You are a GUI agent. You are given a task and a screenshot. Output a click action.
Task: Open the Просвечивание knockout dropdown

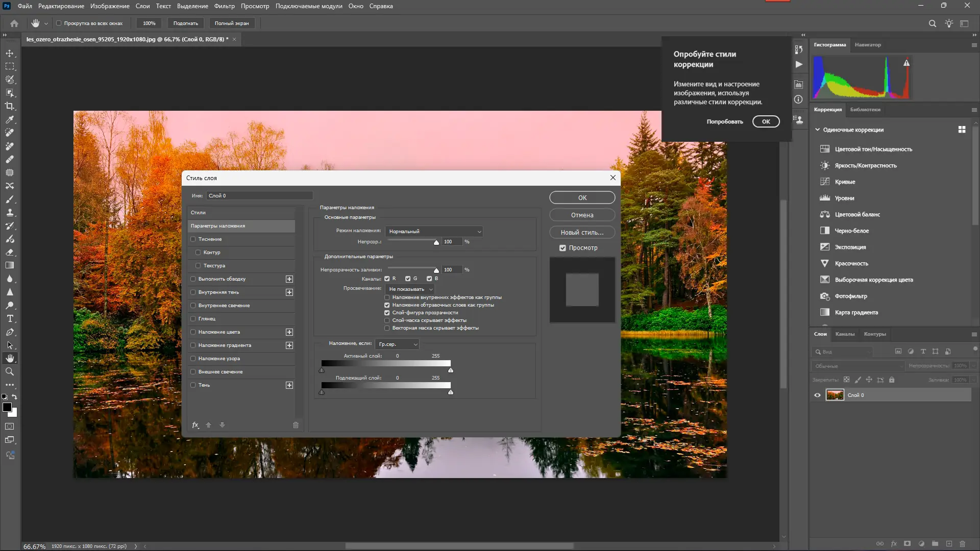[410, 289]
